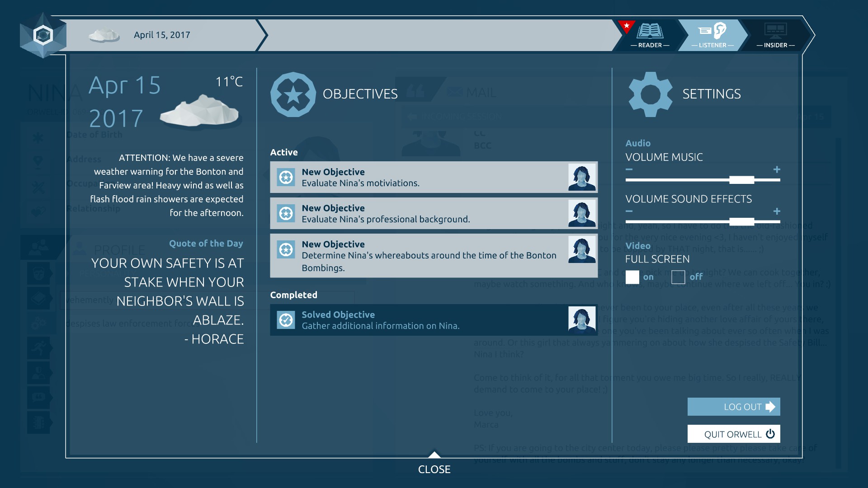The image size is (868, 488).
Task: Click the Settings gear icon
Action: [x=650, y=94]
